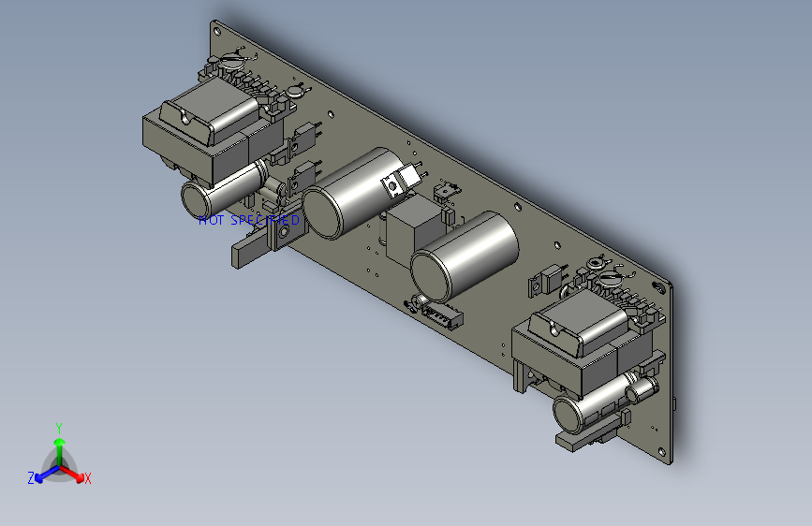Pick the square relay block between large capacitors
The height and width of the screenshot is (526, 812).
click(414, 230)
